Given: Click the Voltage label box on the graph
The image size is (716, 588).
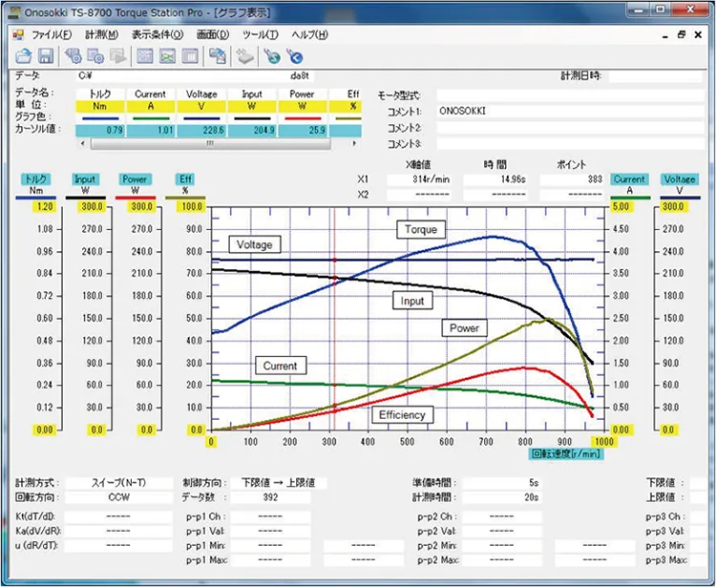Looking at the screenshot, I should point(254,244).
